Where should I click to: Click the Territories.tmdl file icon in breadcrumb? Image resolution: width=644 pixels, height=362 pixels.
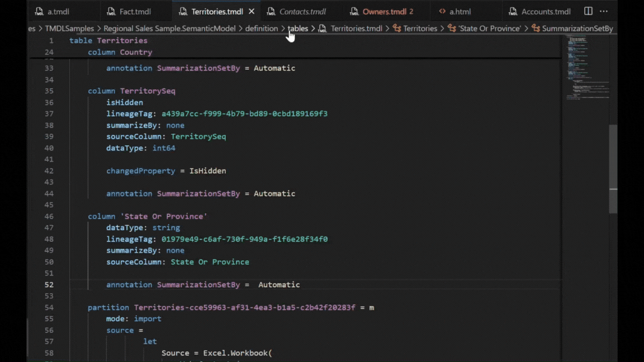323,28
